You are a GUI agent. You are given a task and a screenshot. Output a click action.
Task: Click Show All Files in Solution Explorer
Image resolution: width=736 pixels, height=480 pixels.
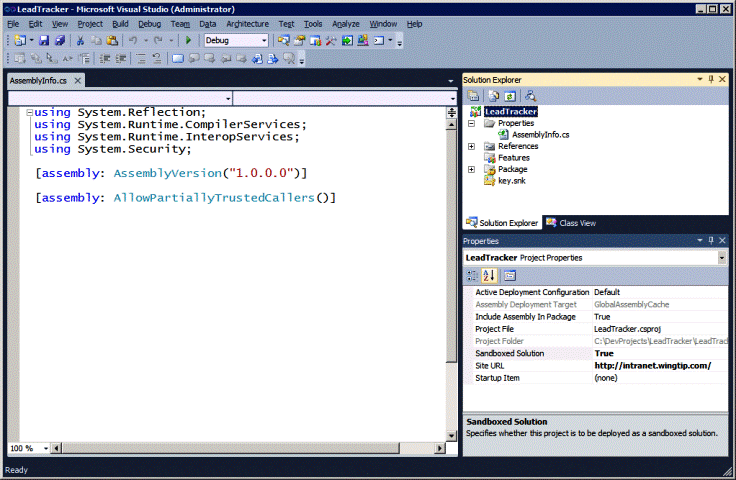click(493, 96)
